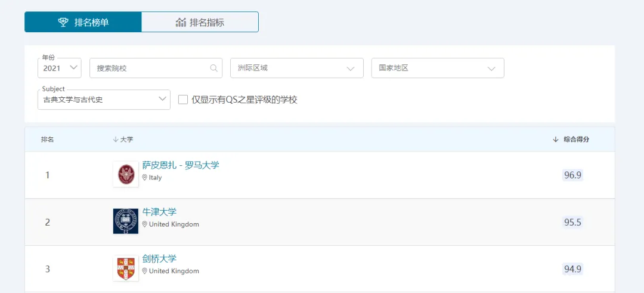Open Subject 古典文学与古代史 dropdown

pyautogui.click(x=104, y=100)
